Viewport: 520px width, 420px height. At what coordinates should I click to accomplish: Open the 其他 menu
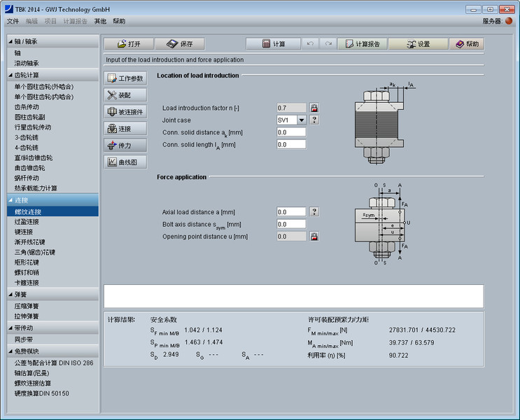100,21
